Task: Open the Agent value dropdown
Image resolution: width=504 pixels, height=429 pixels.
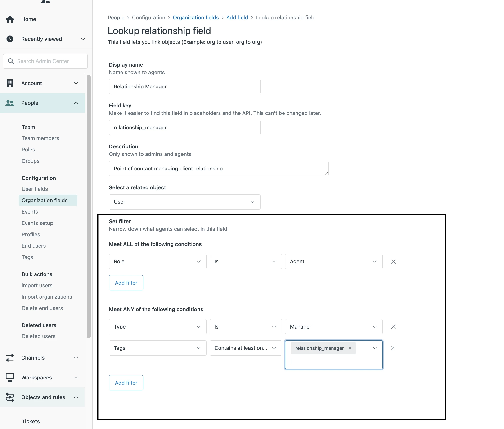Action: (x=333, y=261)
